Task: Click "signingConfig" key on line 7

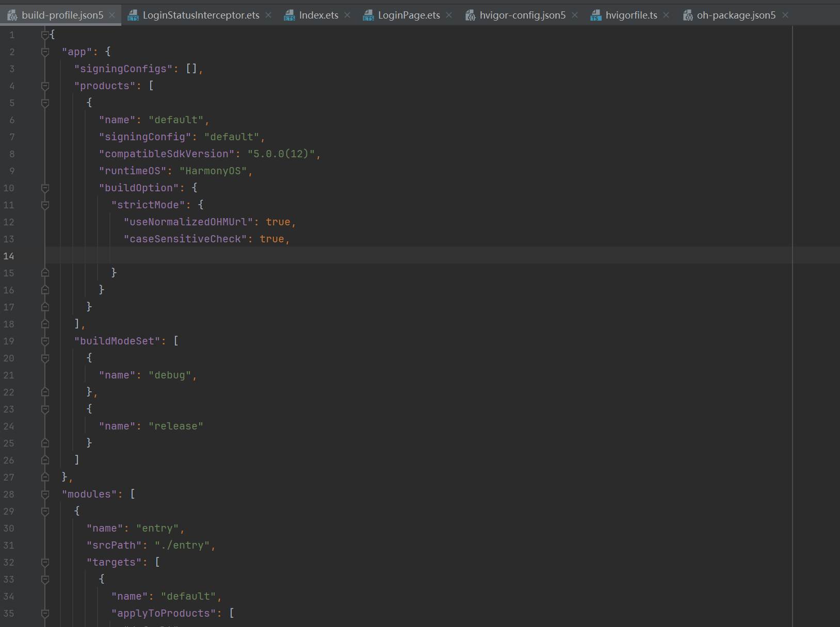Action: (145, 137)
